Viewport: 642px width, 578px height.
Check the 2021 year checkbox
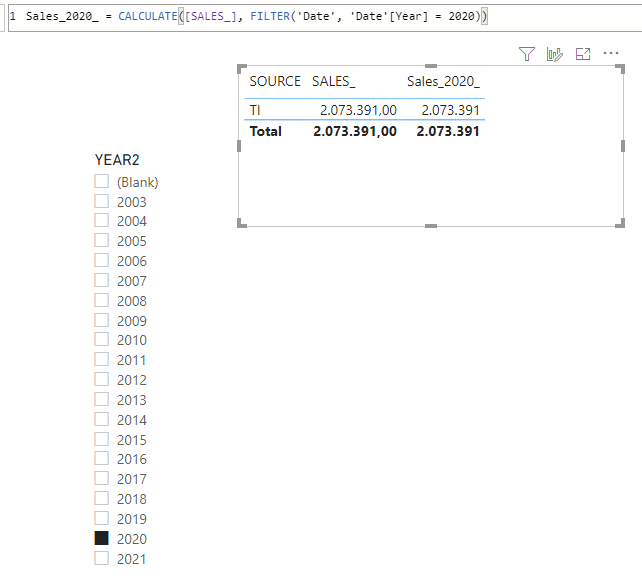tap(102, 558)
